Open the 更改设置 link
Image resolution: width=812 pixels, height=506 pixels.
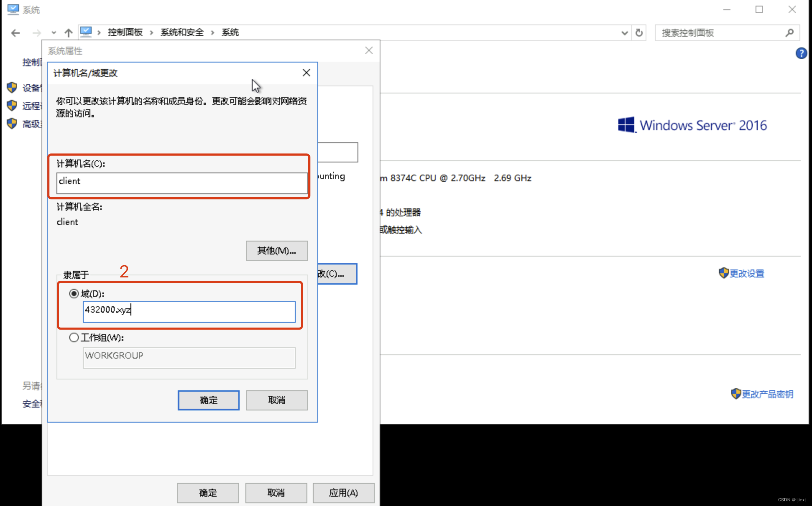(747, 273)
